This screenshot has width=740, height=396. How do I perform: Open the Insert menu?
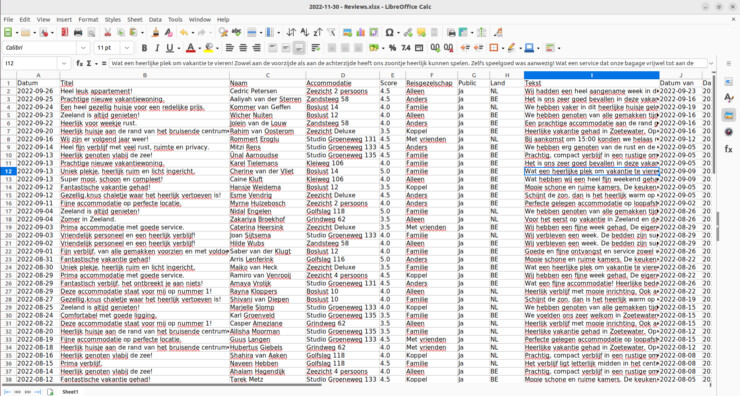(x=64, y=19)
